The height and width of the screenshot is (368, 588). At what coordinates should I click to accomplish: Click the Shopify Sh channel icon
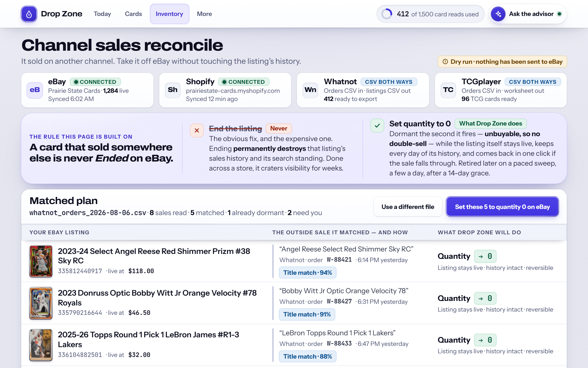pos(173,90)
